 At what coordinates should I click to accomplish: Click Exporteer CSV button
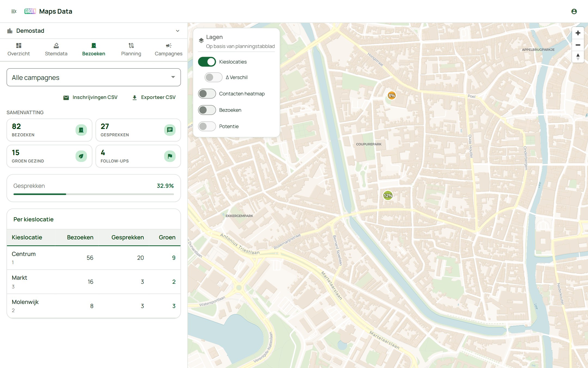[154, 97]
